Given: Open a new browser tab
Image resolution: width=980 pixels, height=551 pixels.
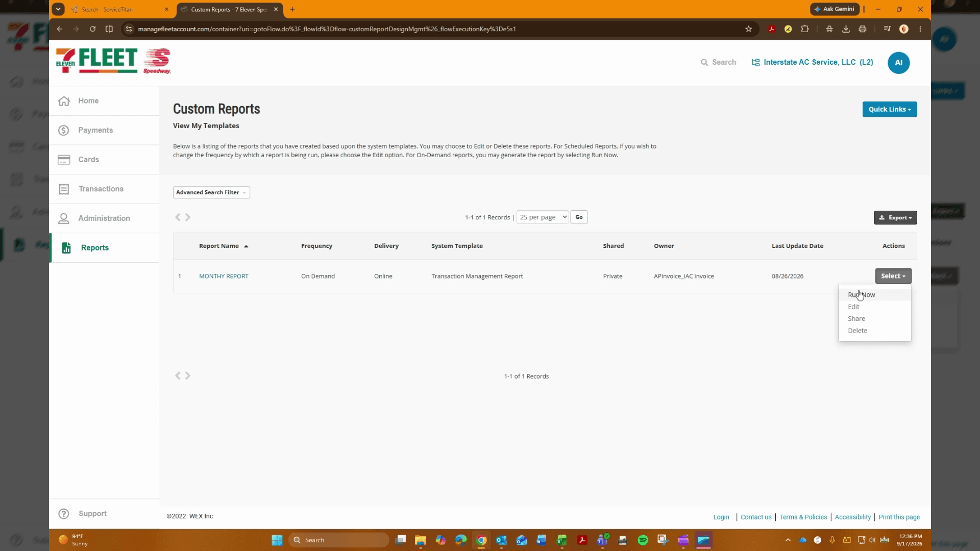Looking at the screenshot, I should click(292, 9).
